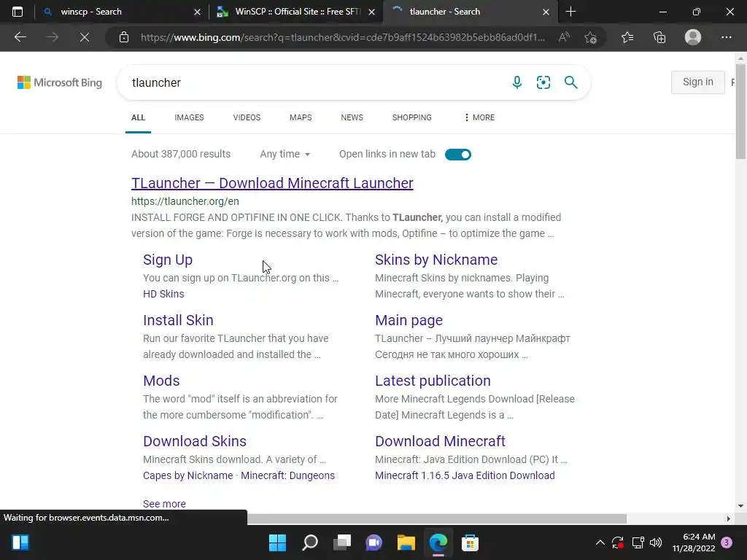The image size is (747, 560).
Task: Expand See more sitelinks
Action: tap(164, 504)
